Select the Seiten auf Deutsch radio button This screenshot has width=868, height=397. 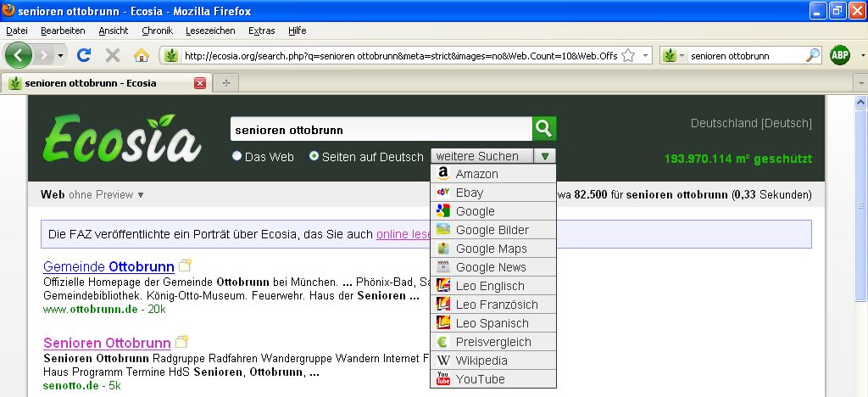point(314,156)
